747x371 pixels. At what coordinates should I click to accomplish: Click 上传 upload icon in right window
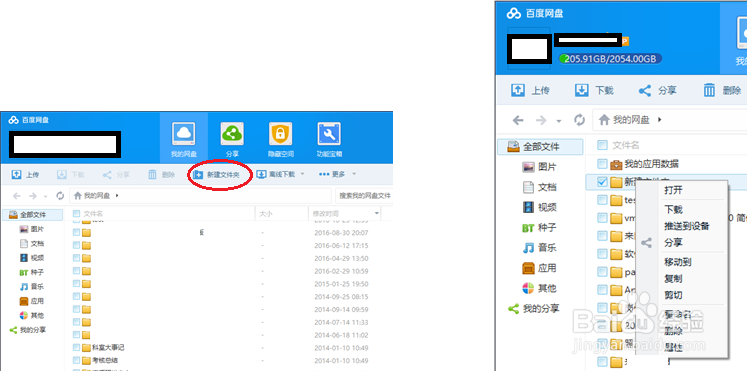click(x=518, y=90)
